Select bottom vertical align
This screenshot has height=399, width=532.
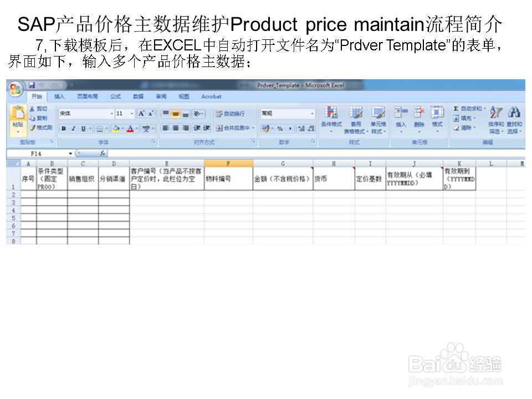point(185,114)
